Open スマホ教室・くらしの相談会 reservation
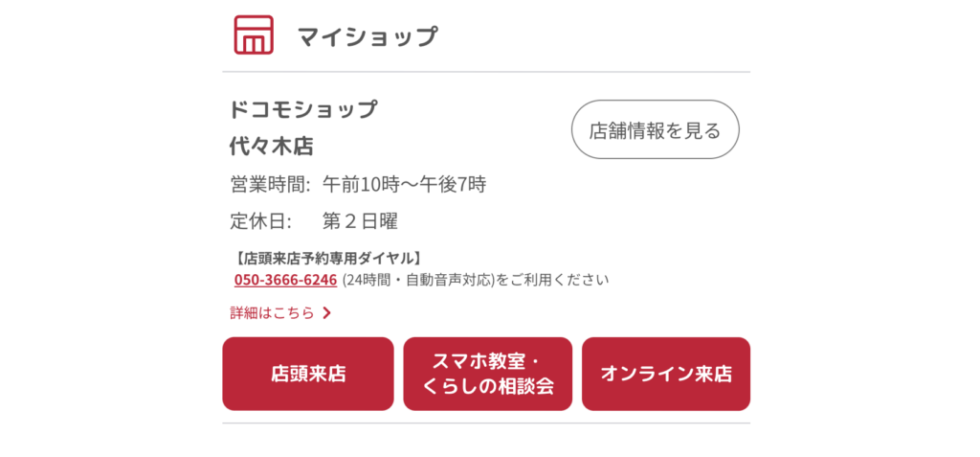 (x=487, y=374)
